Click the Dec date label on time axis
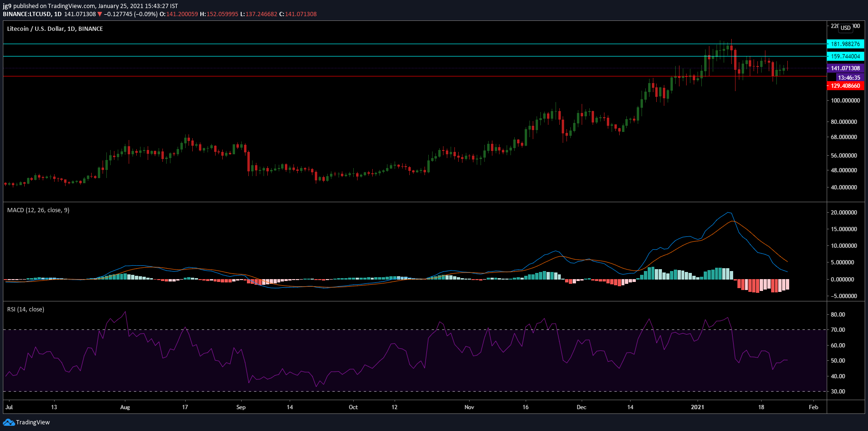 (x=581, y=407)
